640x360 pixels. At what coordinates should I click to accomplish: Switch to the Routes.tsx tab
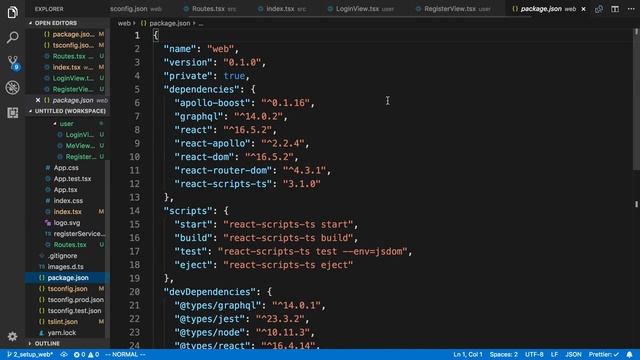(x=209, y=9)
